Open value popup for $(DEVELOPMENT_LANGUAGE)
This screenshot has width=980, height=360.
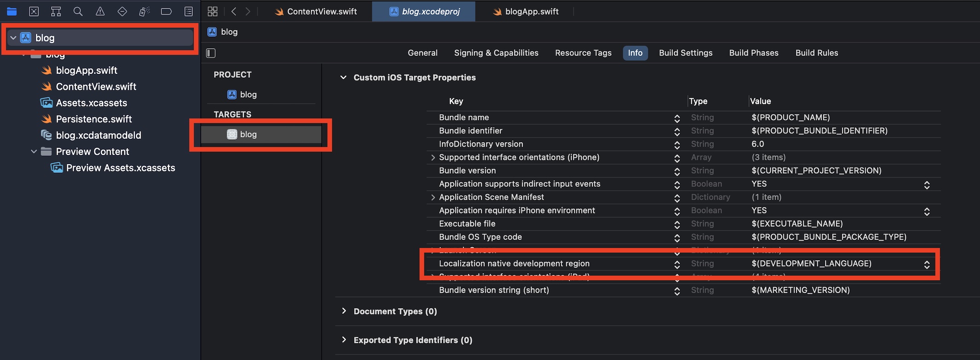pyautogui.click(x=927, y=265)
